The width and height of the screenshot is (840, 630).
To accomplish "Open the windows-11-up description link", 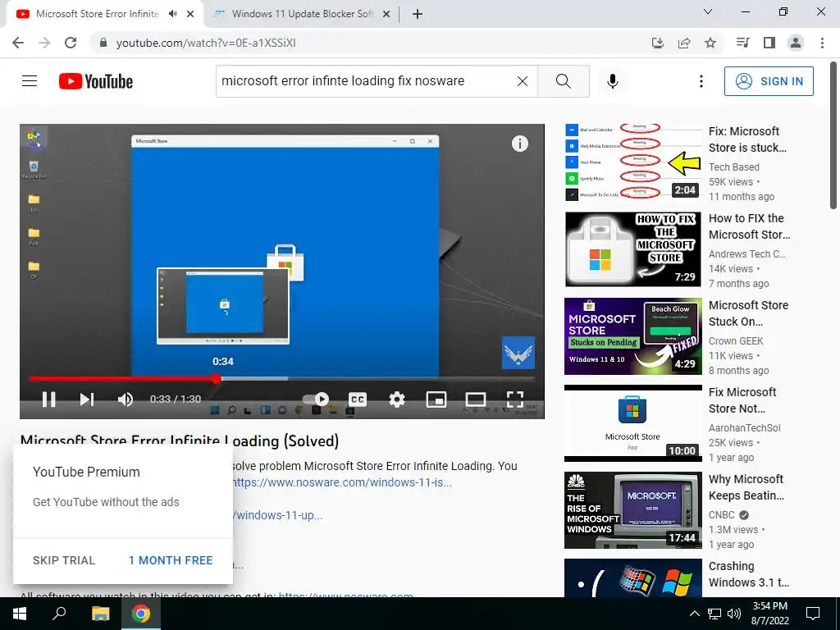I will coord(278,515).
